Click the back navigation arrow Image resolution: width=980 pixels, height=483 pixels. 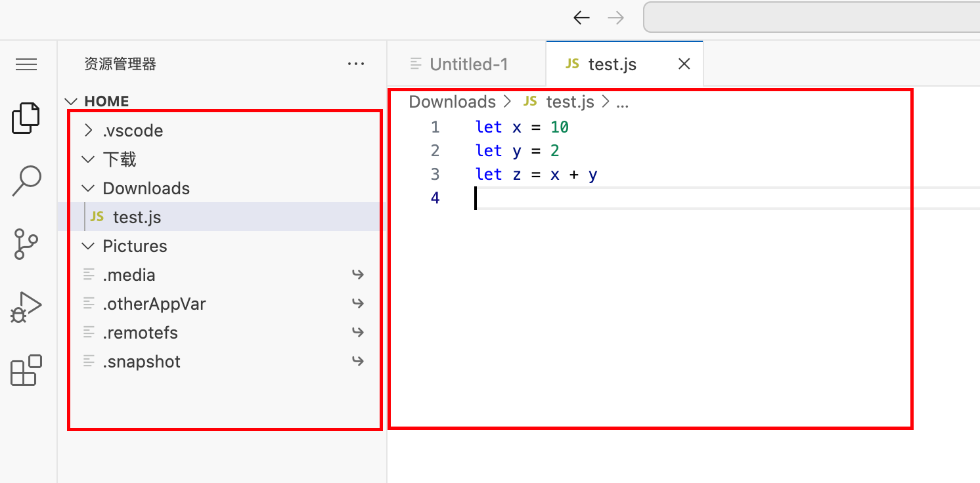[581, 18]
